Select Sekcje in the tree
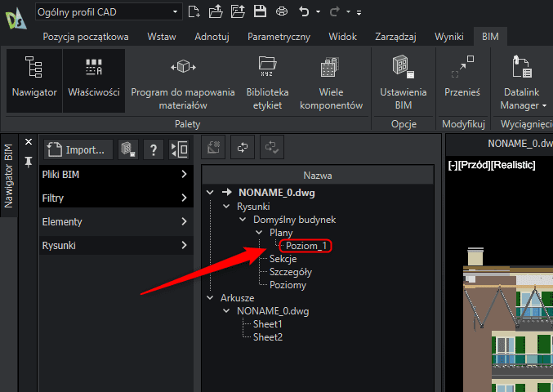553x392 pixels. [283, 259]
